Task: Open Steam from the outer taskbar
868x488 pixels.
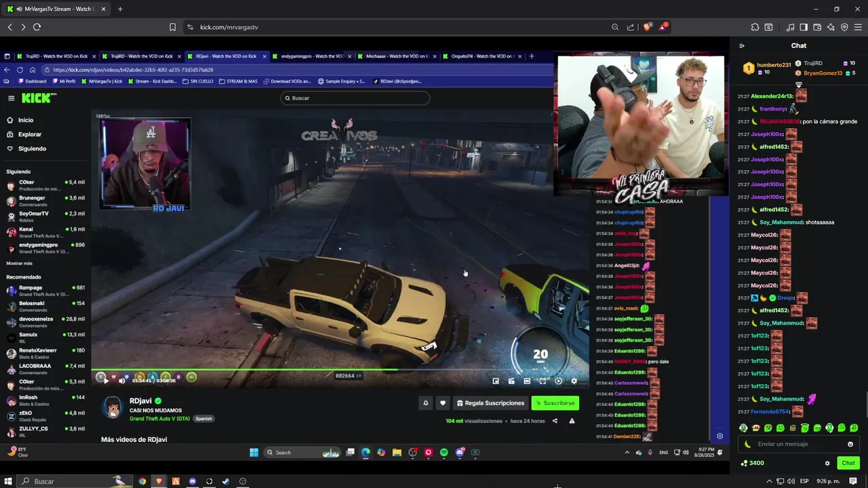Action: [226, 481]
